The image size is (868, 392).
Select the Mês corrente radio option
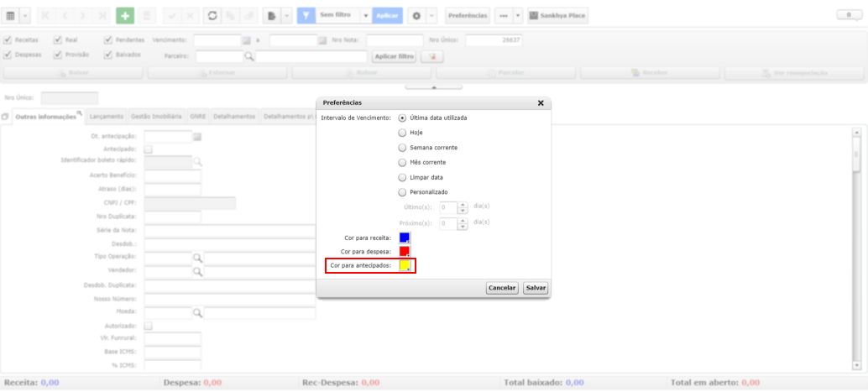402,163
